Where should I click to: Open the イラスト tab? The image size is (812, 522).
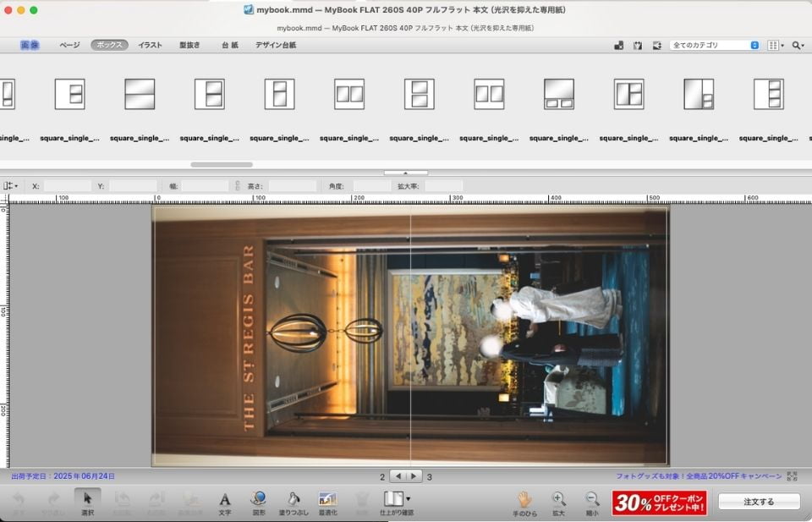(x=151, y=45)
